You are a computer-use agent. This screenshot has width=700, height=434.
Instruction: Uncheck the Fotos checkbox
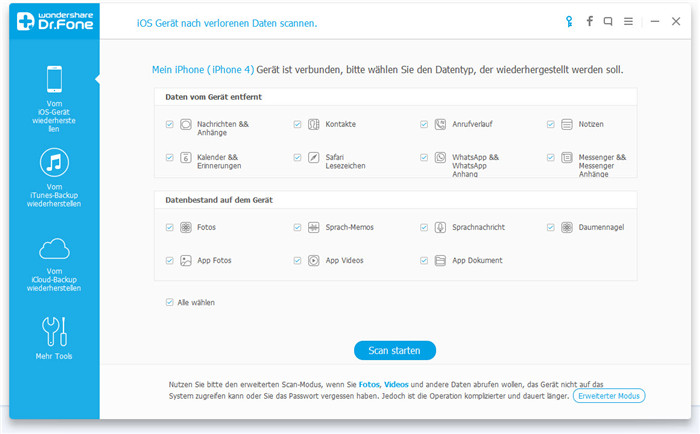170,227
